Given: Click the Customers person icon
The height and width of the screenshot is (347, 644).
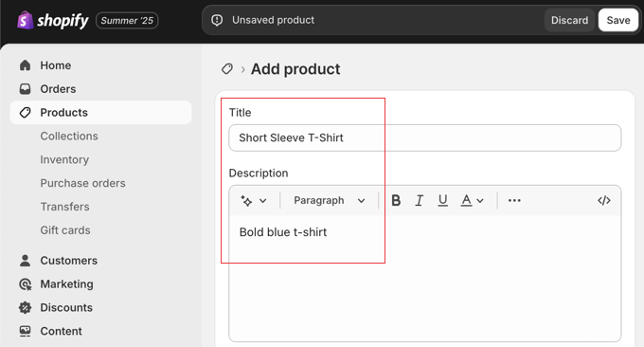Looking at the screenshot, I should point(25,260).
